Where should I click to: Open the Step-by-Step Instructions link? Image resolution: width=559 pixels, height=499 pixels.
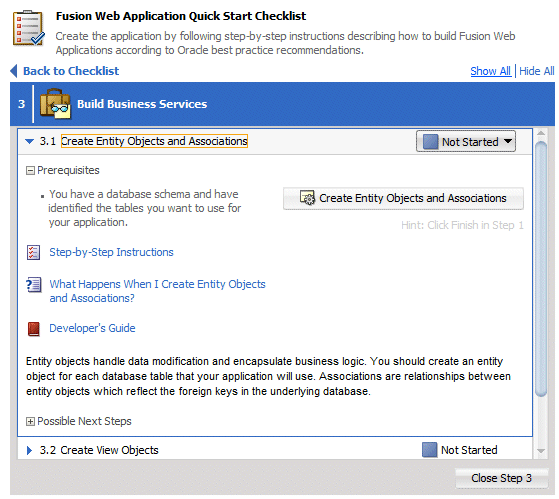coord(111,252)
